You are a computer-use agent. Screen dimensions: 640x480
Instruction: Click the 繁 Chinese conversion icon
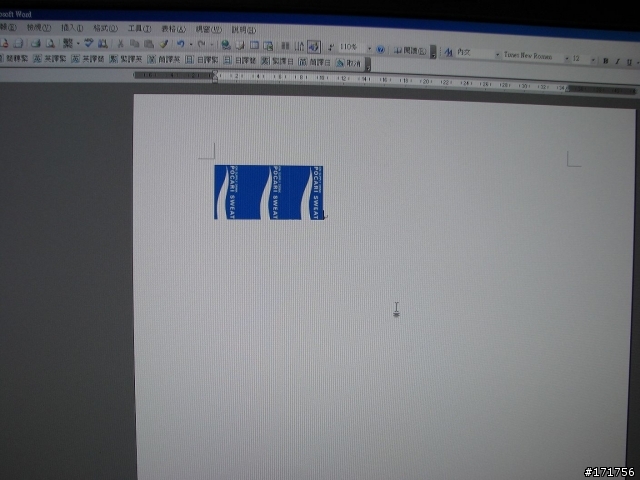pos(68,43)
